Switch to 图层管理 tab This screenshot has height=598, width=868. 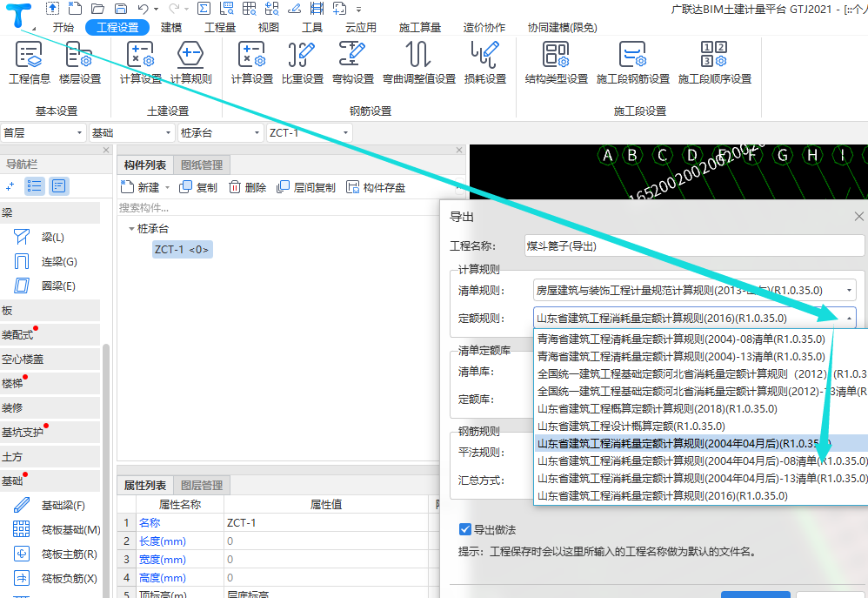[202, 486]
